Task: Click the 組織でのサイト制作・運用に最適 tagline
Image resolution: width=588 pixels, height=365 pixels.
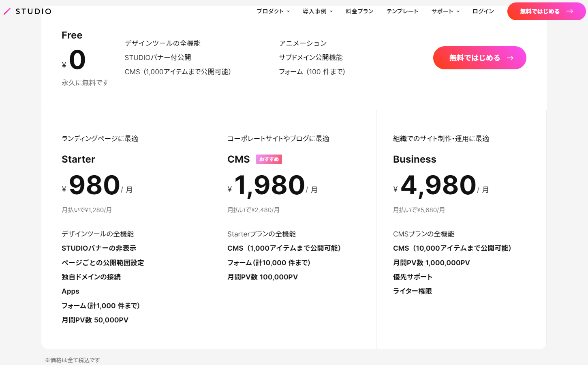Action: (441, 139)
